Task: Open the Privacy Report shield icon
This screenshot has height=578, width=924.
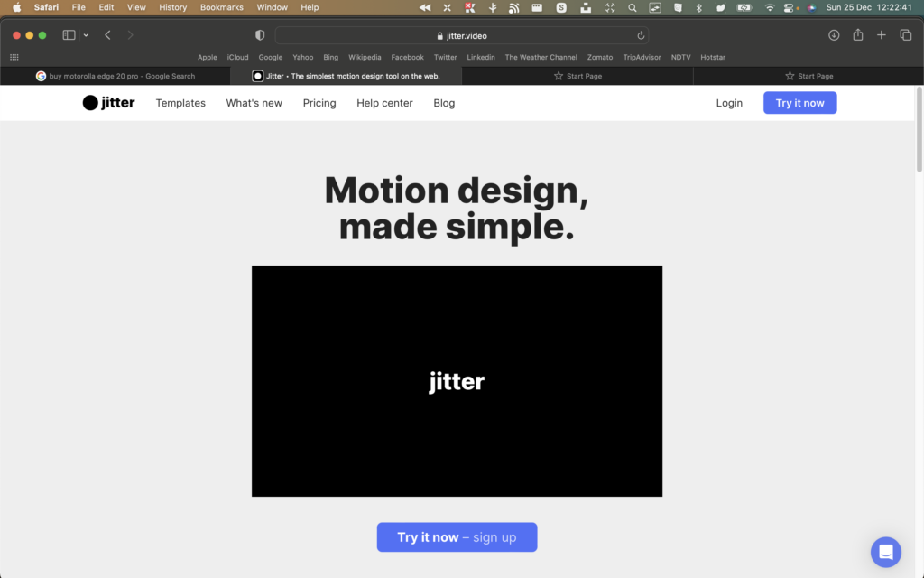Action: point(260,34)
